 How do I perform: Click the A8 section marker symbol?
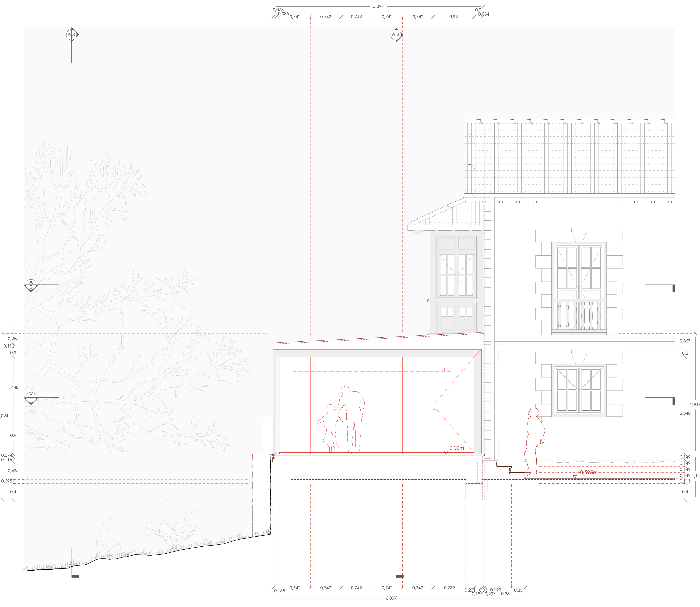point(71,34)
